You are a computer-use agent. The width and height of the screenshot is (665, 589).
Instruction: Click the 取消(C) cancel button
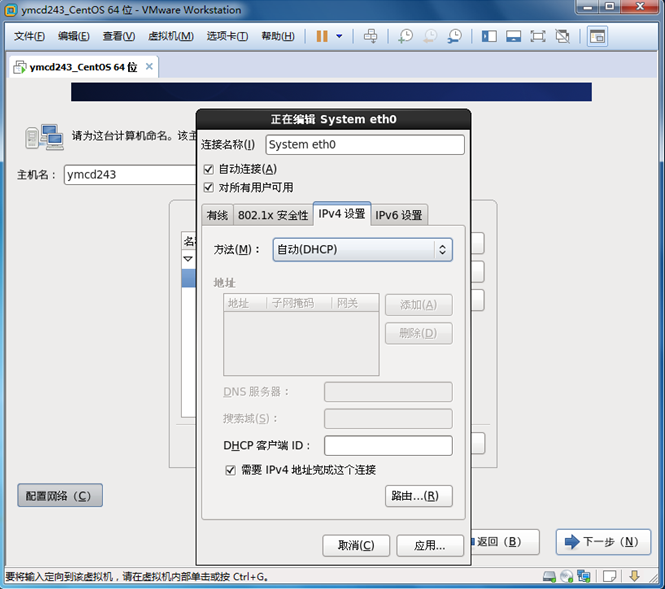356,545
